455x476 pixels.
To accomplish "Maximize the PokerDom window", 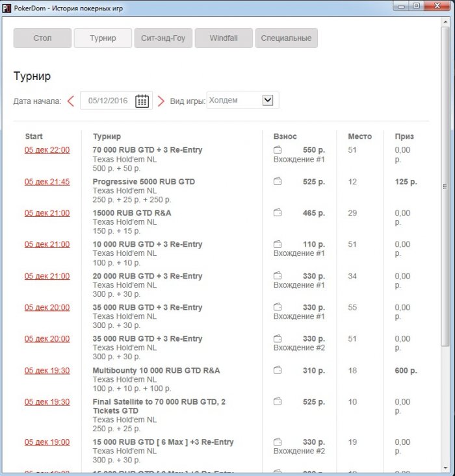I will click(x=417, y=6).
